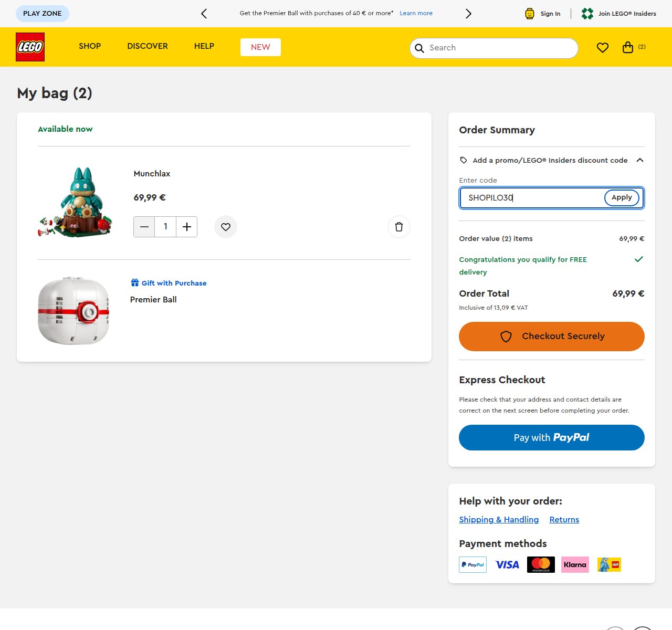Open the shopping bag icon in header
Image resolution: width=672 pixels, height=630 pixels.
[x=628, y=47]
